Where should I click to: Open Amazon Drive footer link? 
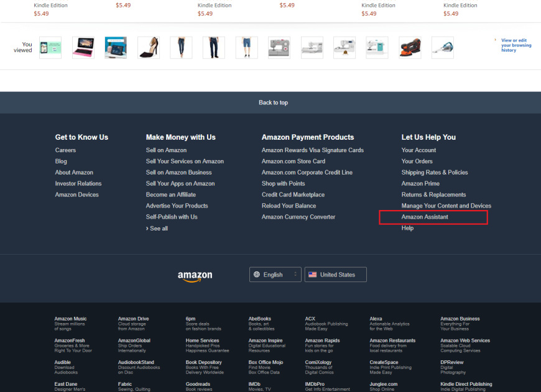pos(134,324)
